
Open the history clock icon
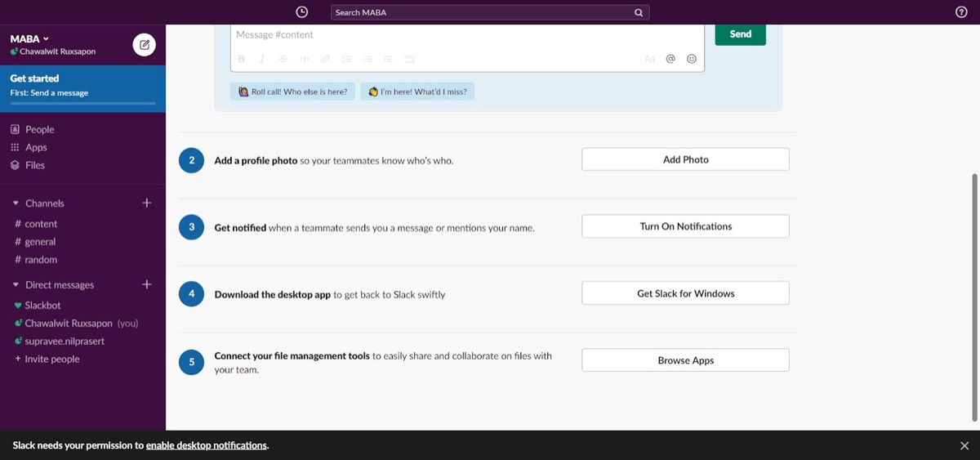click(x=302, y=12)
